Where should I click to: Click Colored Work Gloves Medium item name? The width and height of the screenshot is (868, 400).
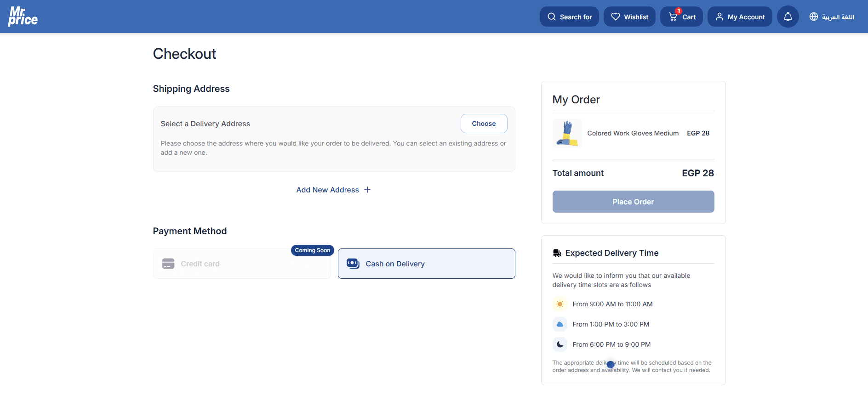coord(633,133)
